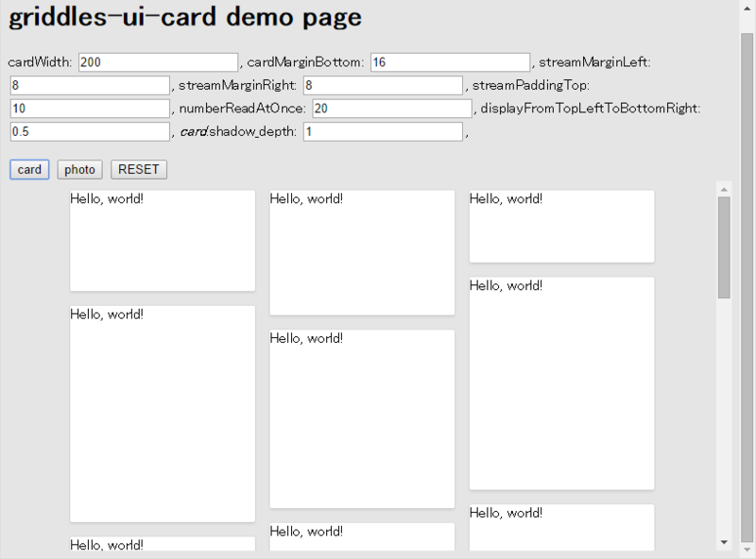Click the cardWidth label text
756x559 pixels.
(40, 62)
